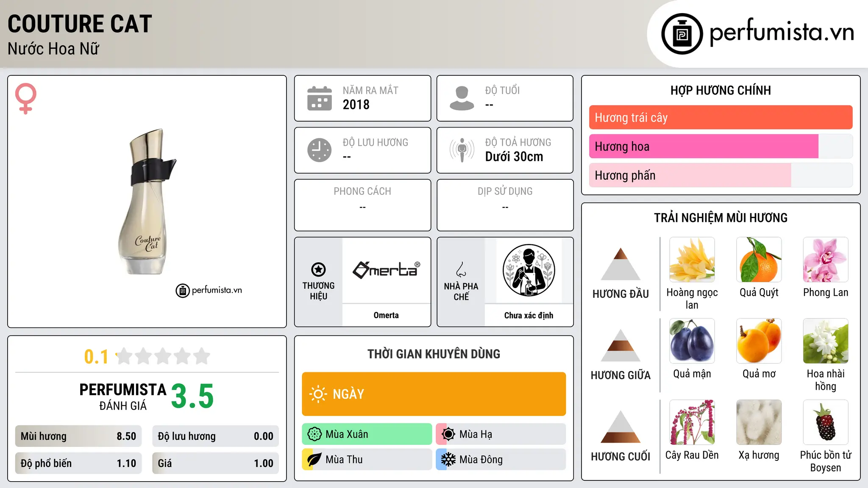
Task: Click the clock icon for Độ lưu hương
Action: 320,150
